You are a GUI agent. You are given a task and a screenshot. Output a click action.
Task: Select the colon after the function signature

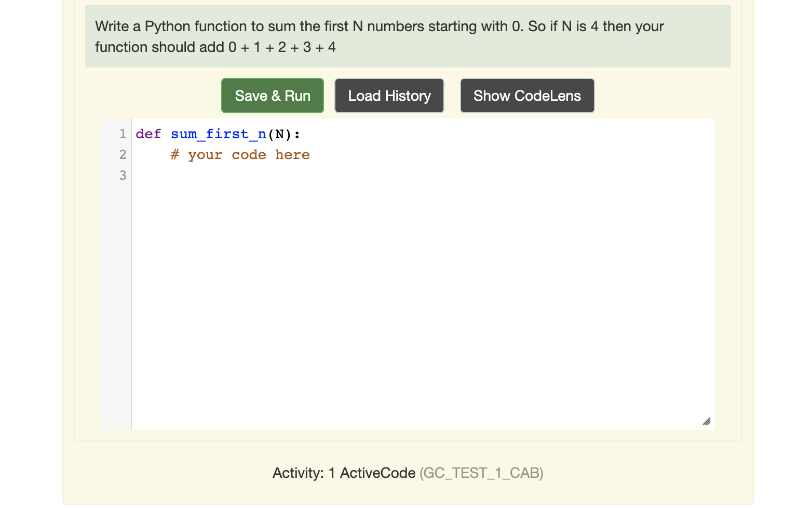pyautogui.click(x=297, y=134)
